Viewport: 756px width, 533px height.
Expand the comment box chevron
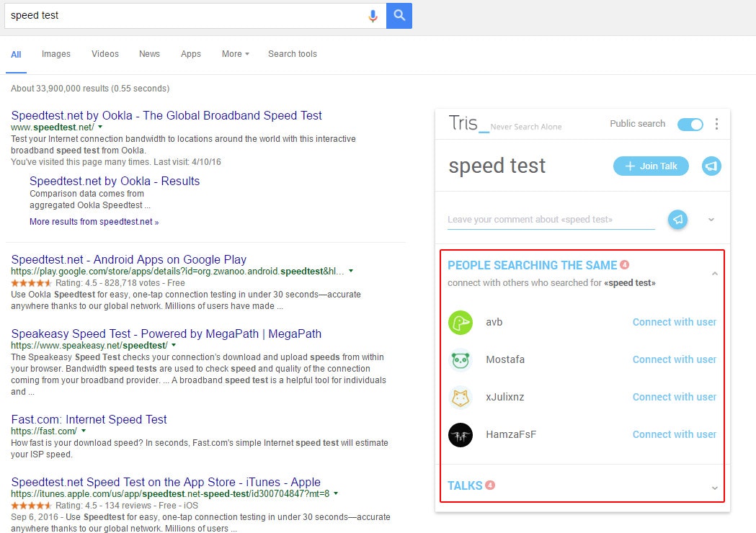pos(711,220)
